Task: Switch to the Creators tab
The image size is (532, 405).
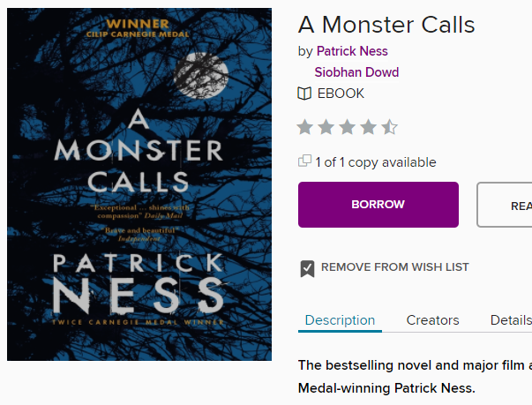Action: 432,320
